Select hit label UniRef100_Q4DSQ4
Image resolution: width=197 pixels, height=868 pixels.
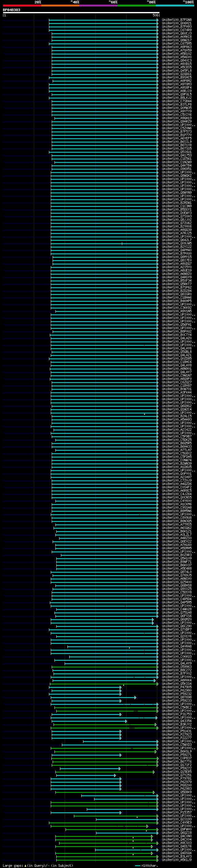click(177, 853)
